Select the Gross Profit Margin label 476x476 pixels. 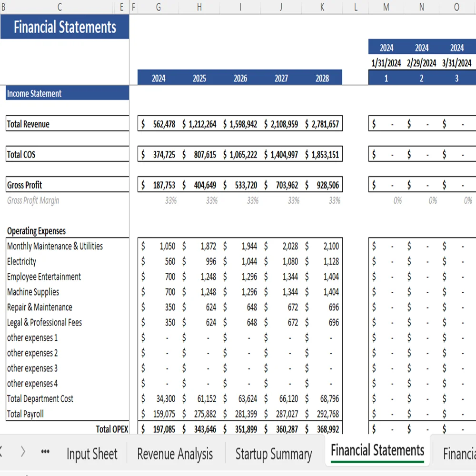33,200
